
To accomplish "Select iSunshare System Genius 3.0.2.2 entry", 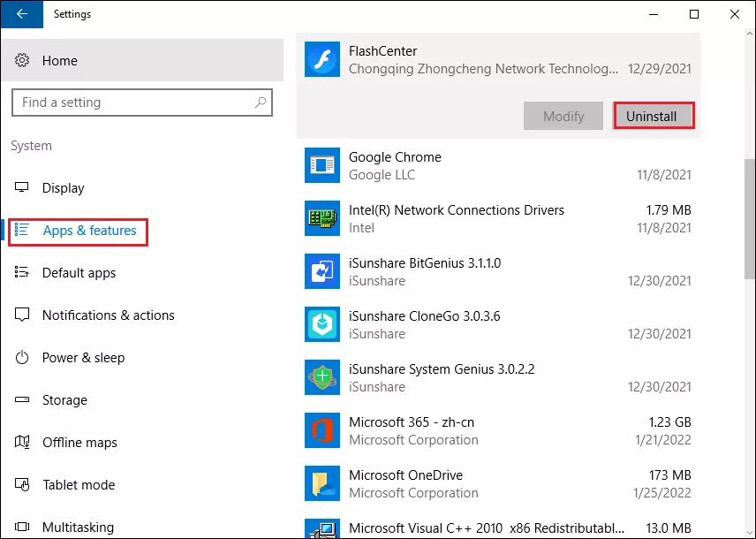I will pyautogui.click(x=498, y=377).
